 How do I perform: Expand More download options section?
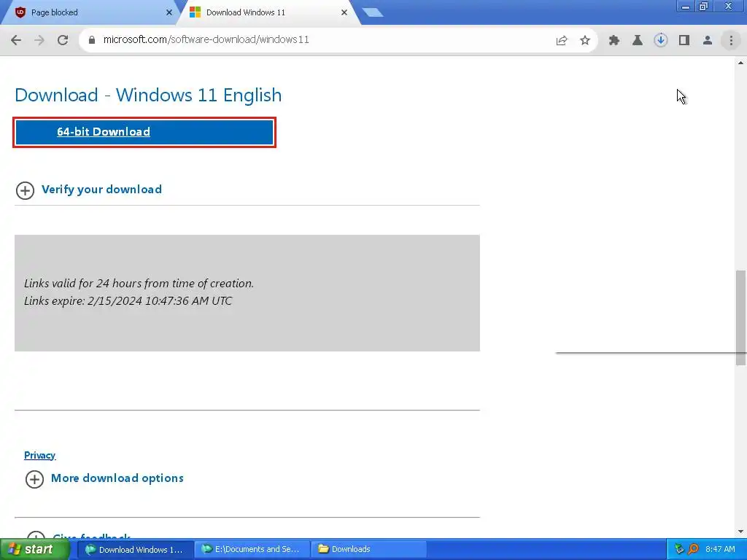coord(104,478)
